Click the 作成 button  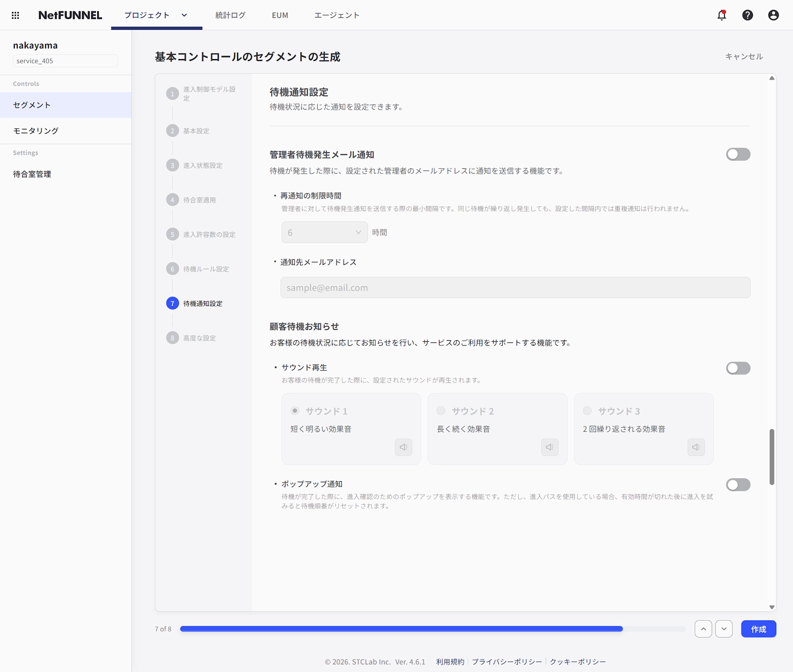click(758, 628)
